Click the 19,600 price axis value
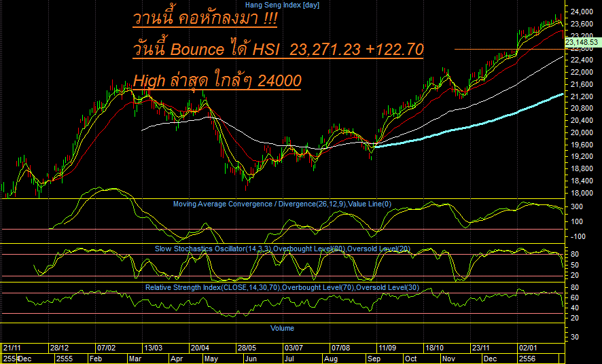This screenshot has height=364, width=602. coord(582,145)
